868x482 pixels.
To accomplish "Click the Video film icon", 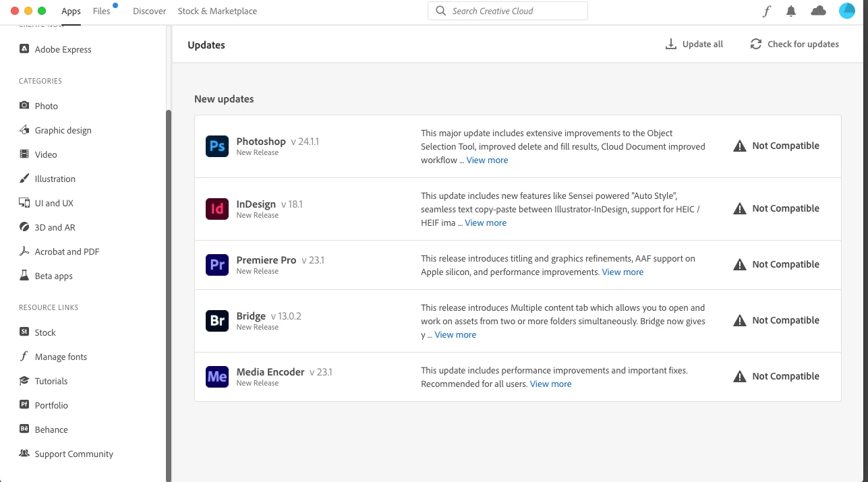I will click(x=24, y=154).
